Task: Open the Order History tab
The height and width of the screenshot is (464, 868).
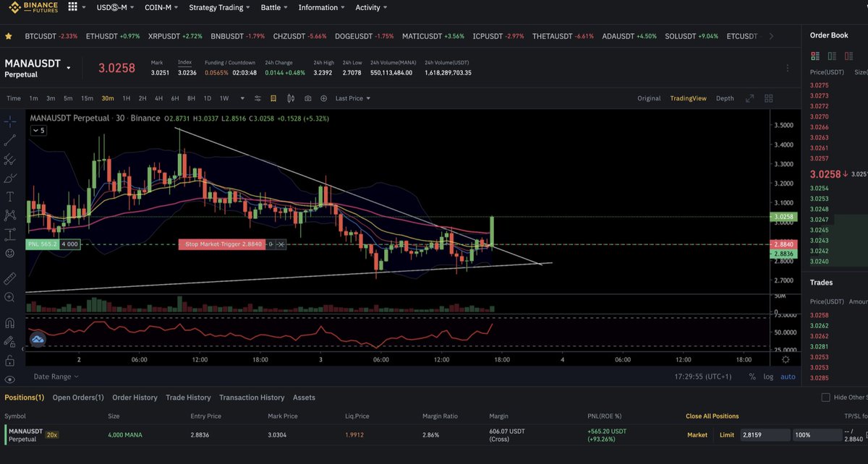Action: click(x=135, y=398)
